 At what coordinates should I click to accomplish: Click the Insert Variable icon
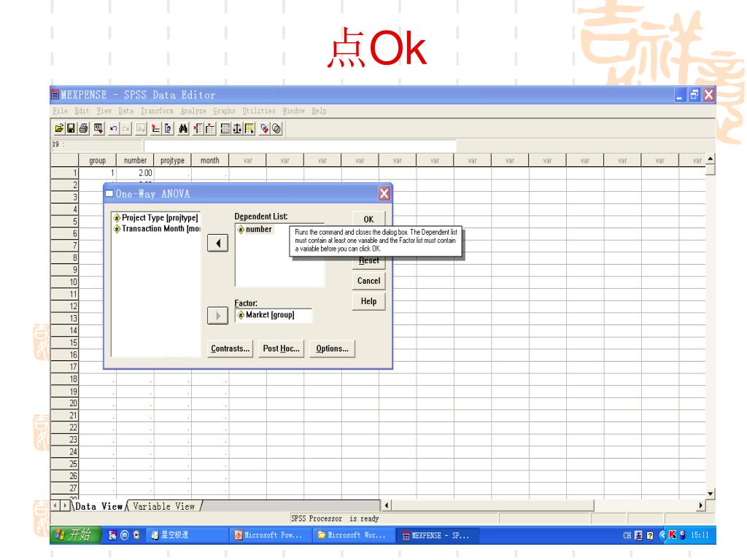pos(210,128)
